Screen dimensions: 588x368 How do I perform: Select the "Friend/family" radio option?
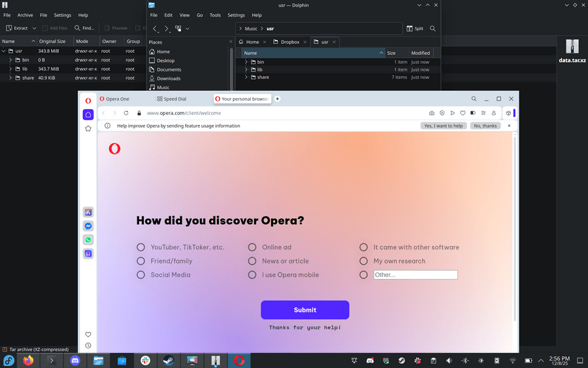tap(140, 261)
